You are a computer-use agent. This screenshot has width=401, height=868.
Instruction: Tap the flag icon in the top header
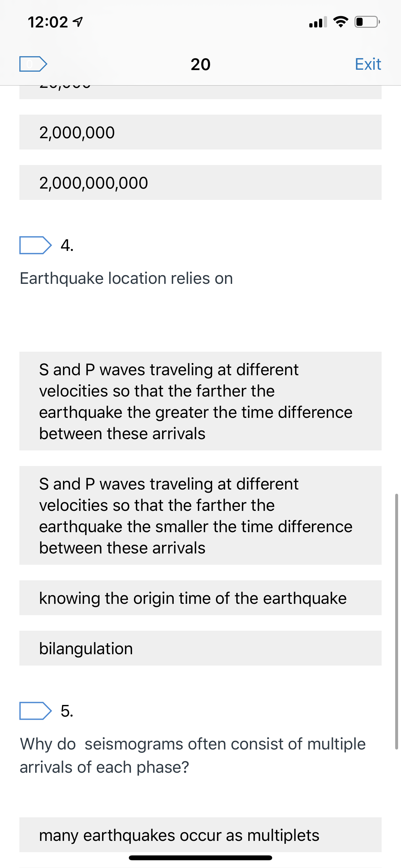(x=33, y=64)
